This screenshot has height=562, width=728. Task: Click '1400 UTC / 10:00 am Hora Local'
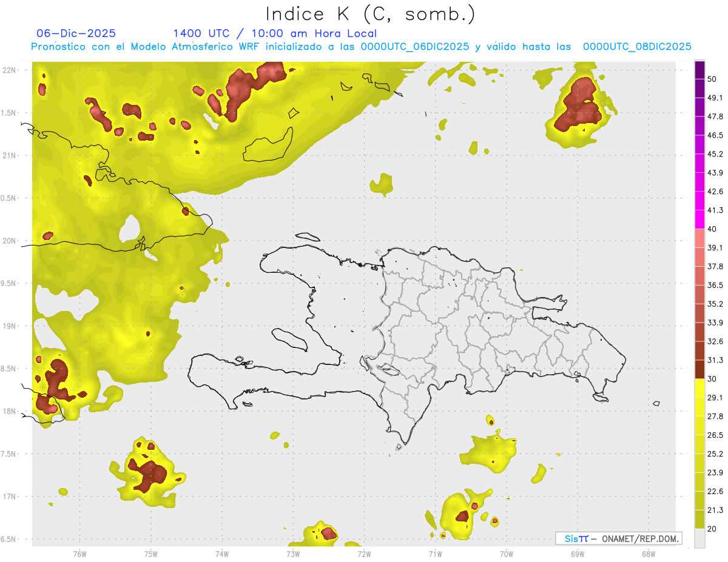275,33
